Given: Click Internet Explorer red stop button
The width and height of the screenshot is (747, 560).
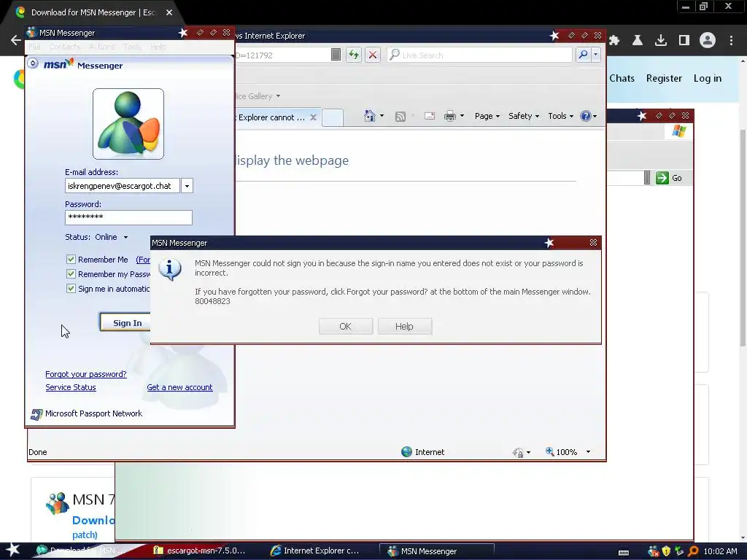Looking at the screenshot, I should point(373,55).
